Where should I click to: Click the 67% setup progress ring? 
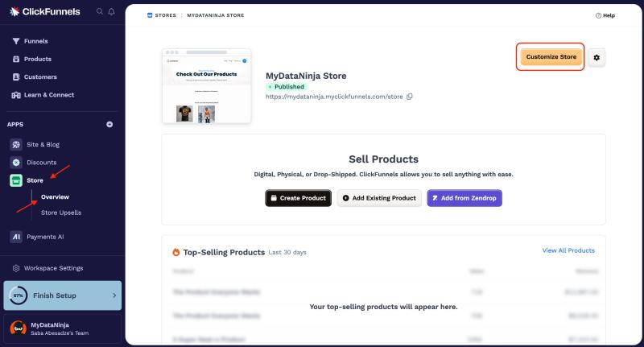point(18,295)
